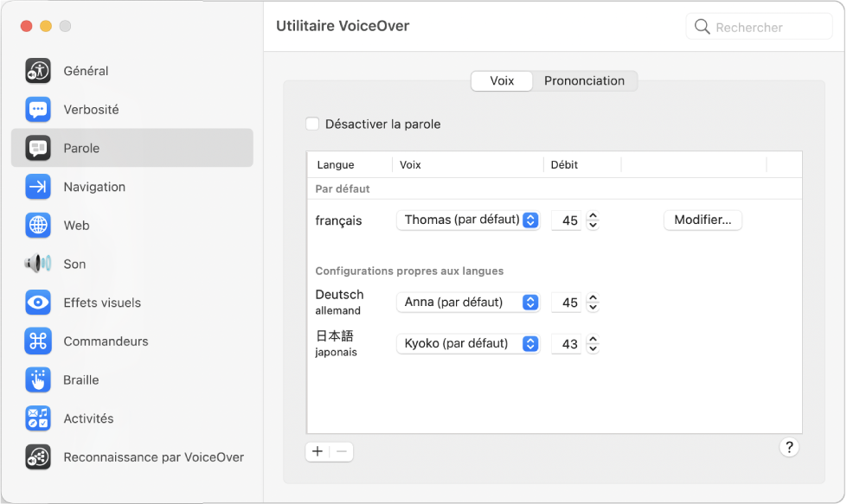The image size is (847, 504).
Task: Open help with the question mark button
Action: [x=789, y=447]
